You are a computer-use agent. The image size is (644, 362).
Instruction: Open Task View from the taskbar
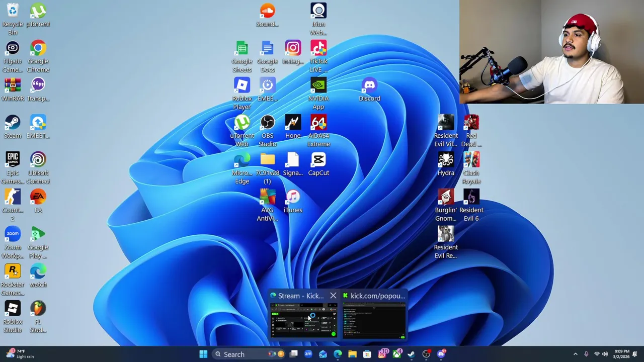pyautogui.click(x=294, y=354)
